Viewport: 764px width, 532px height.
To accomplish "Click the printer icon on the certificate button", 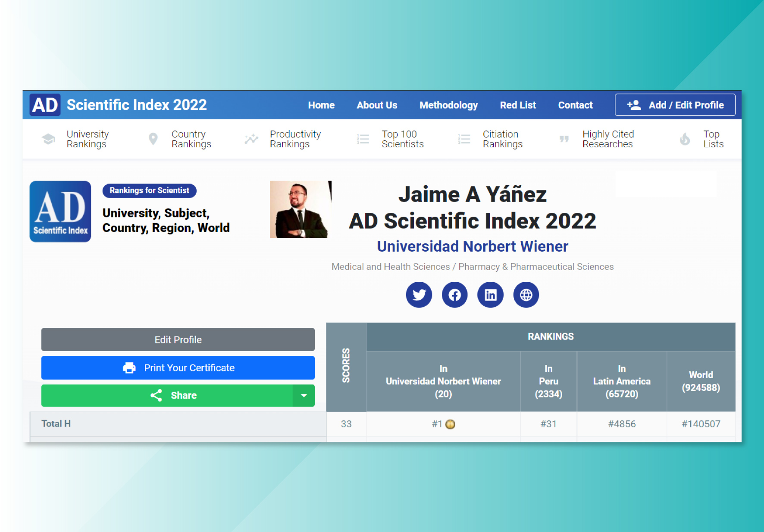I will pos(129,368).
